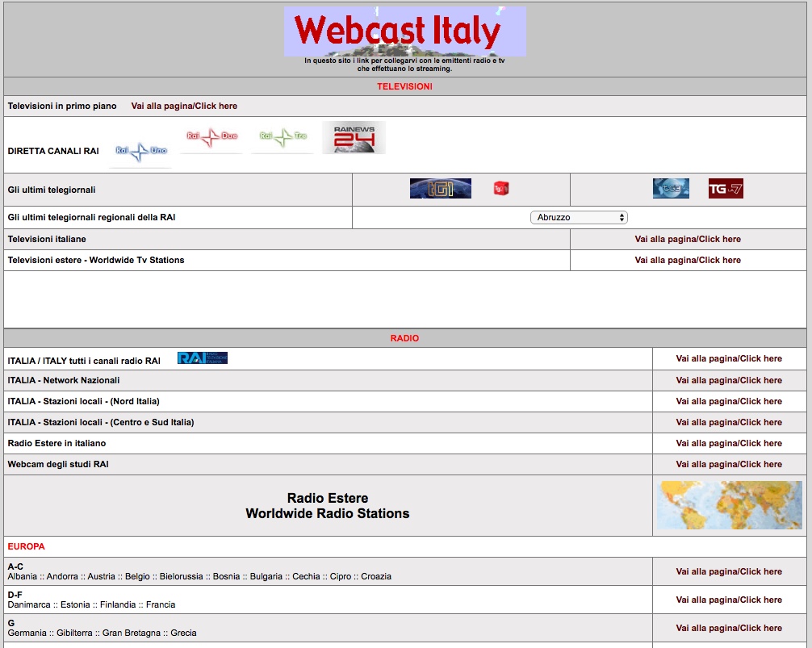
Task: Watch the latest TG1 newscast
Action: (440, 188)
